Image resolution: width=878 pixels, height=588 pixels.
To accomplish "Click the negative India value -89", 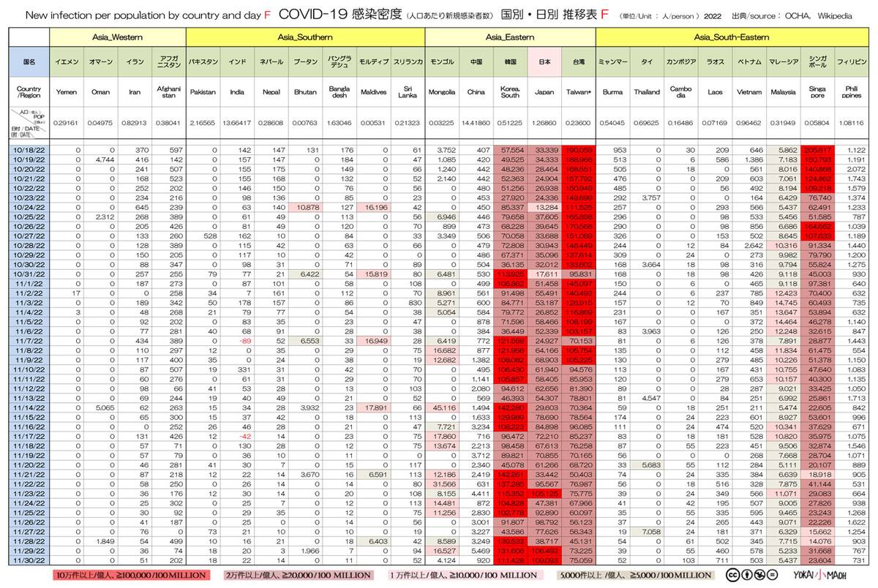I will click(x=247, y=342).
